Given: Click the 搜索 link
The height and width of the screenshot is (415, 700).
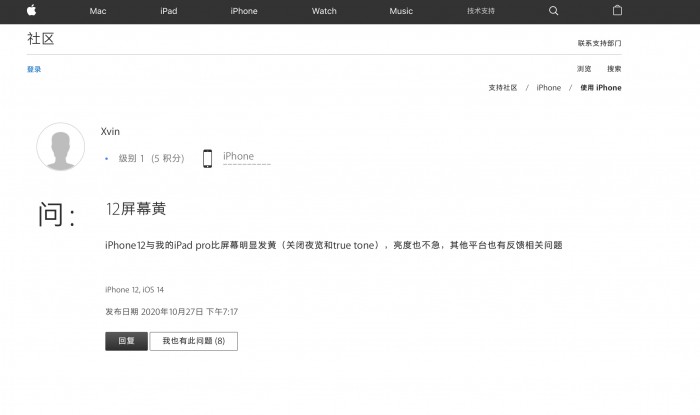Looking at the screenshot, I should point(614,69).
